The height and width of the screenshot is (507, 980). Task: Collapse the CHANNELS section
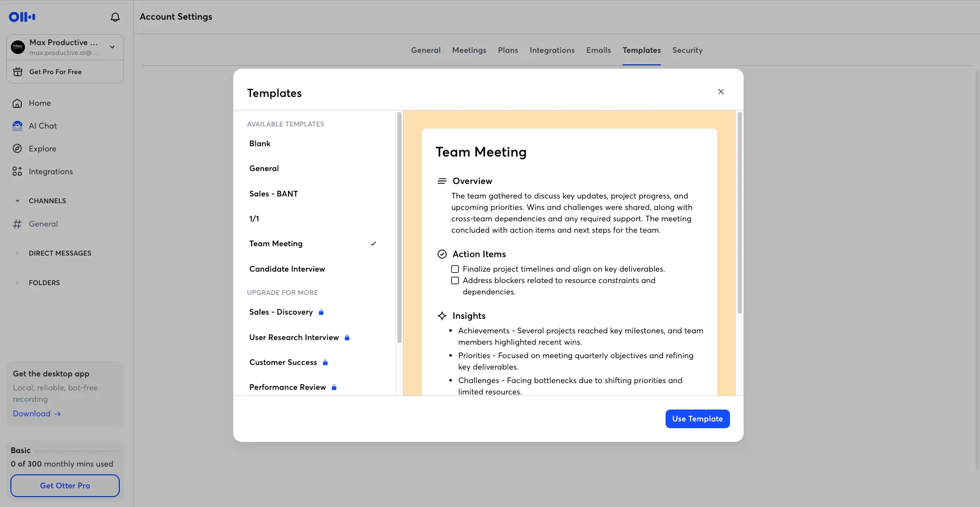tap(17, 201)
